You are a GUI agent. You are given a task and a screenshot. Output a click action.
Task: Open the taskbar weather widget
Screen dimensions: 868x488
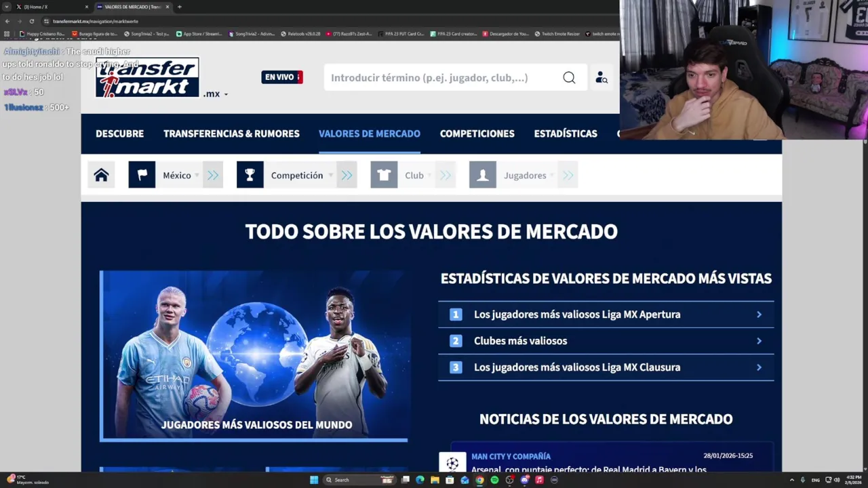pyautogui.click(x=27, y=480)
